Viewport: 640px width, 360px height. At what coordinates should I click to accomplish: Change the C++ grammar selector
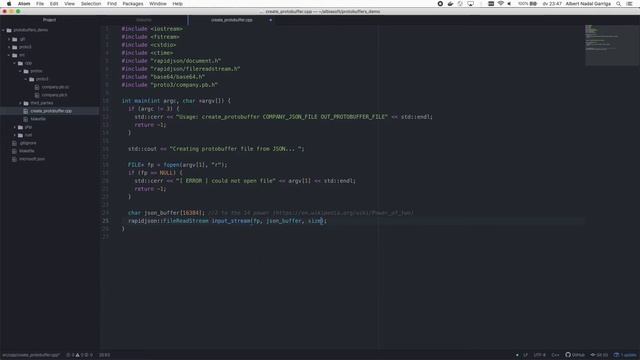tap(555, 355)
